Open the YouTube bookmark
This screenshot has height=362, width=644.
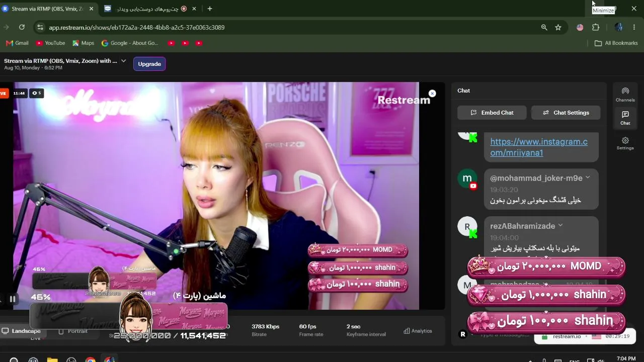tap(50, 43)
